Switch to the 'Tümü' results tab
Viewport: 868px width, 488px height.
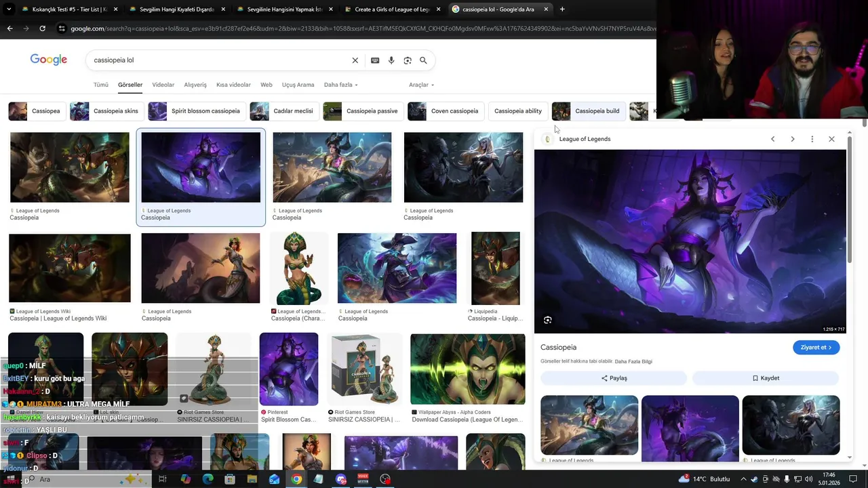pos(101,85)
